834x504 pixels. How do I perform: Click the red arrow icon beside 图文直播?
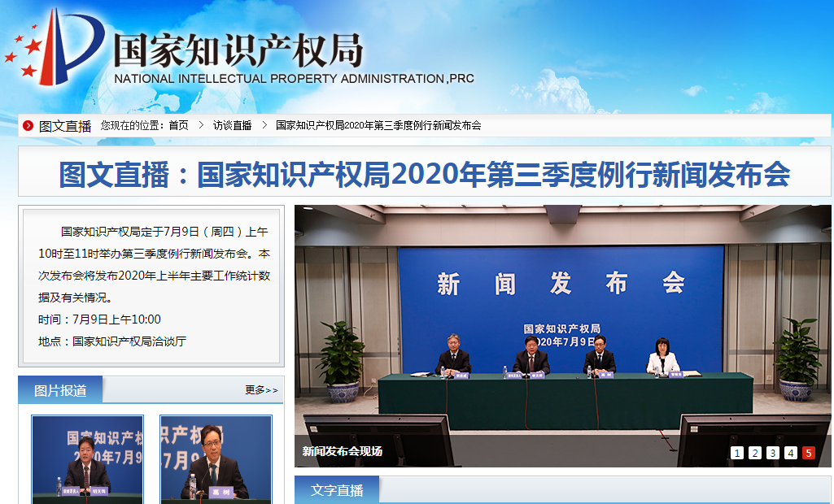point(28,125)
